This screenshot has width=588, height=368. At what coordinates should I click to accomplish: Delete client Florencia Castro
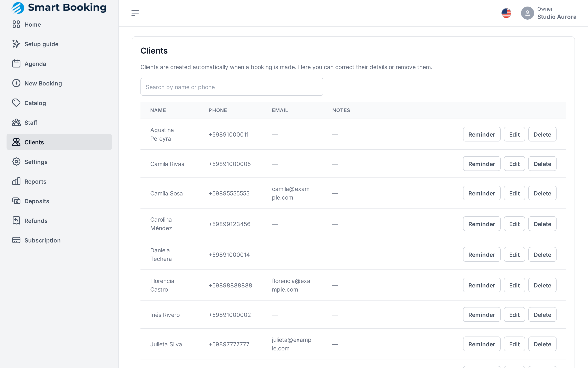[x=542, y=285]
